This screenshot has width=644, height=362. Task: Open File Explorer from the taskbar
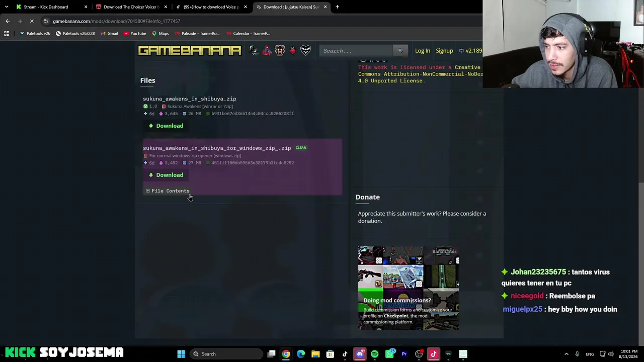(315, 354)
